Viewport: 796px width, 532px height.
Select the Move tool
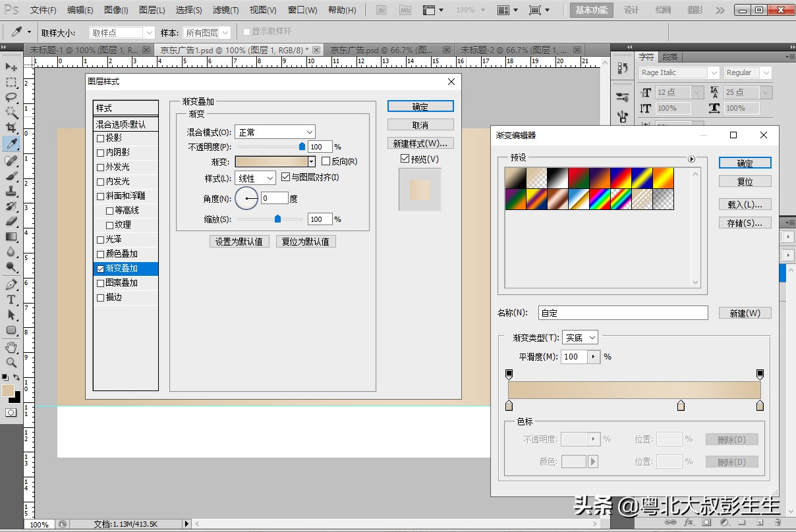coord(11,67)
